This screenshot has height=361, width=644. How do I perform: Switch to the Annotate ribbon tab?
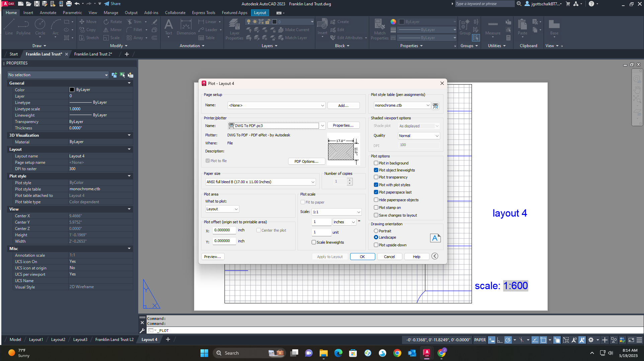[x=48, y=13]
